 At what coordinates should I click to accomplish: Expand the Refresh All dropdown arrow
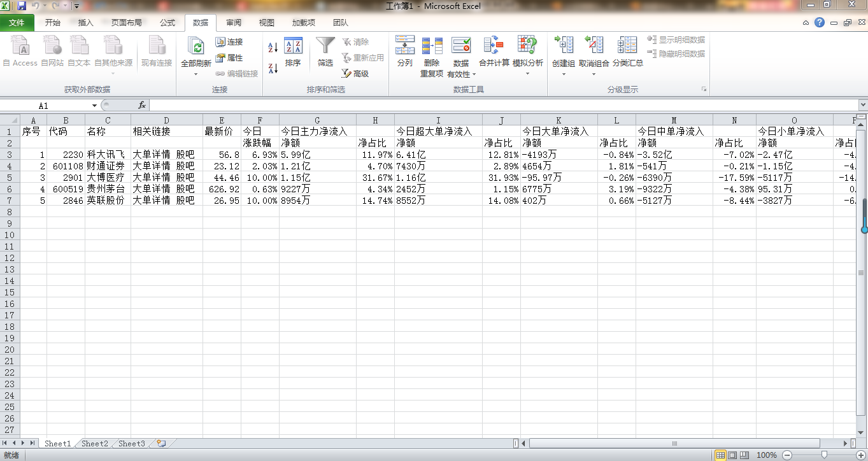click(196, 74)
